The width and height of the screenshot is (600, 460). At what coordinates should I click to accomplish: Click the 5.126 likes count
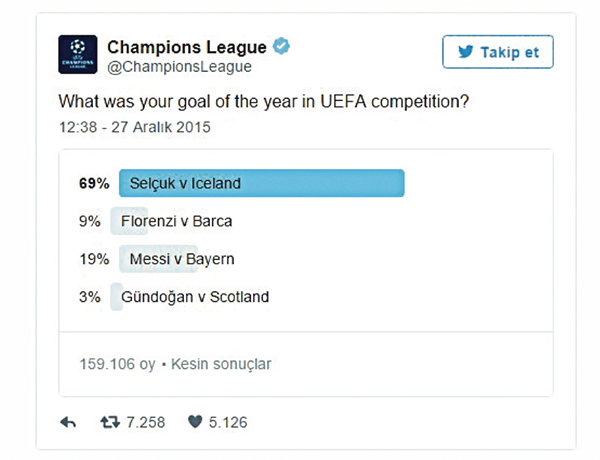[x=228, y=422]
